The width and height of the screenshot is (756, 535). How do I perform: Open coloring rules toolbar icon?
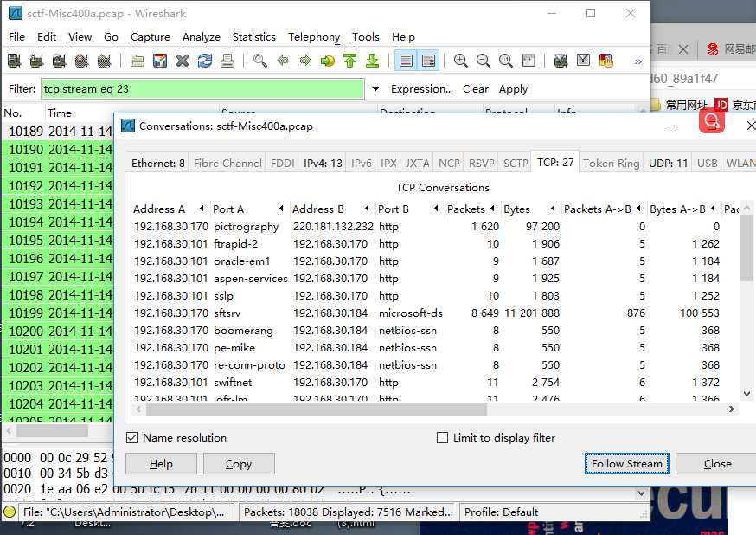tap(605, 61)
